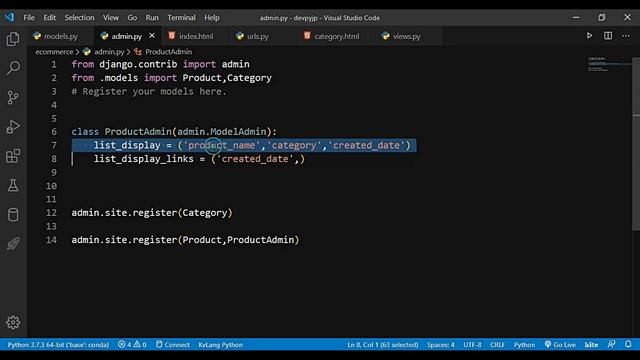
Task: Switch to the views.py tab
Action: click(x=407, y=36)
